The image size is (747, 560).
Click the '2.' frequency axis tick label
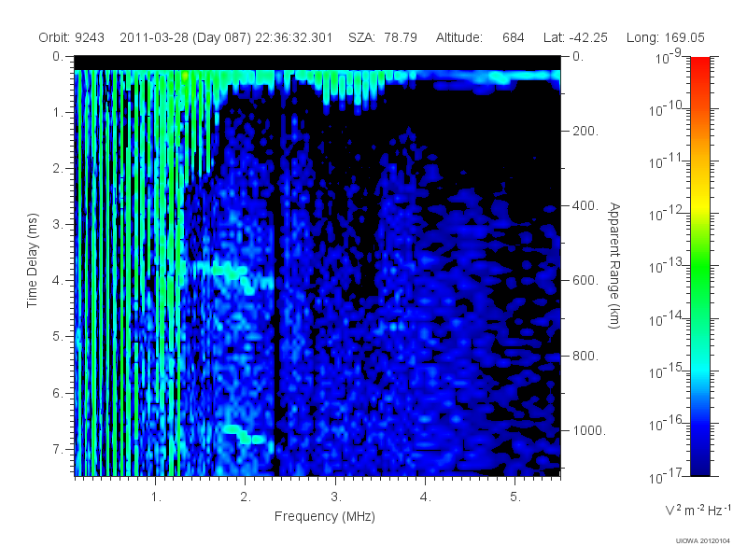point(246,497)
